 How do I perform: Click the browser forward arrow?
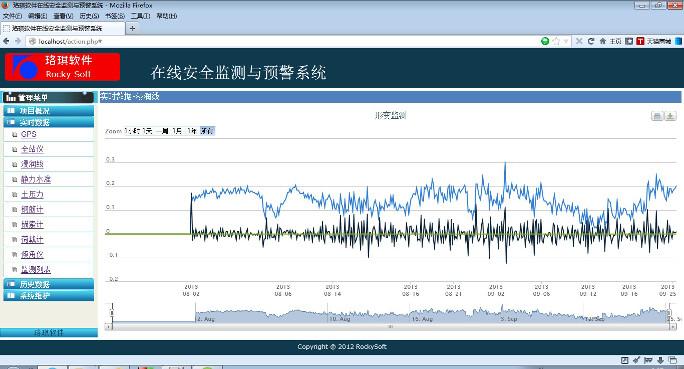[x=18, y=41]
